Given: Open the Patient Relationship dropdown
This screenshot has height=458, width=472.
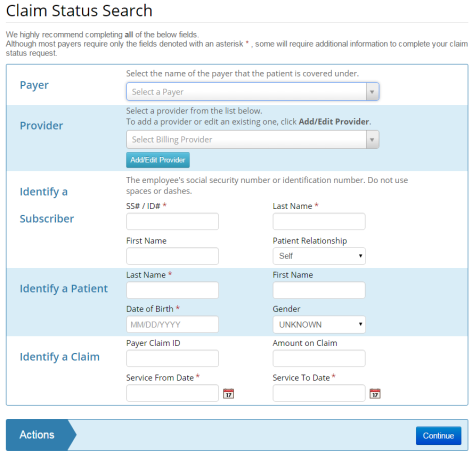Looking at the screenshot, I should pyautogui.click(x=319, y=256).
